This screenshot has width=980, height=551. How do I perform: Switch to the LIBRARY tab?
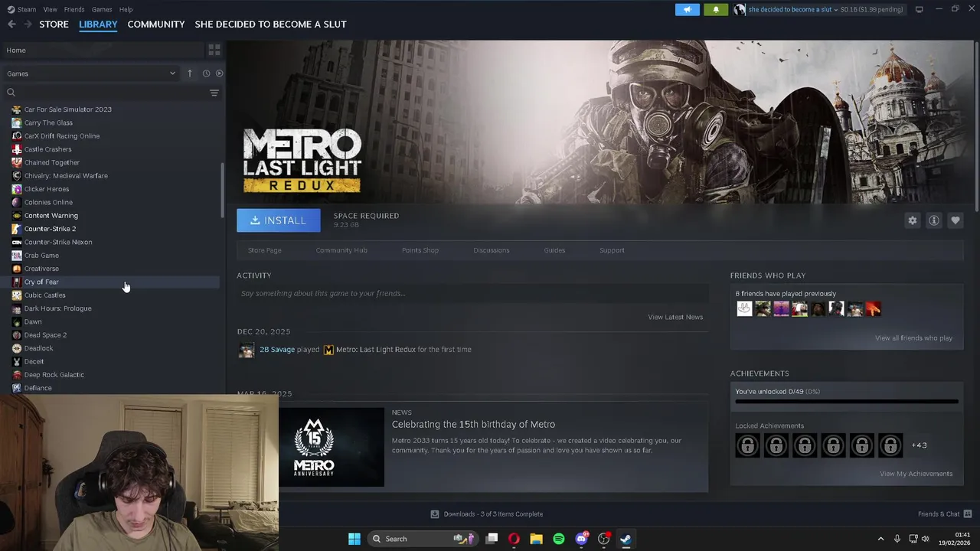[98, 24]
